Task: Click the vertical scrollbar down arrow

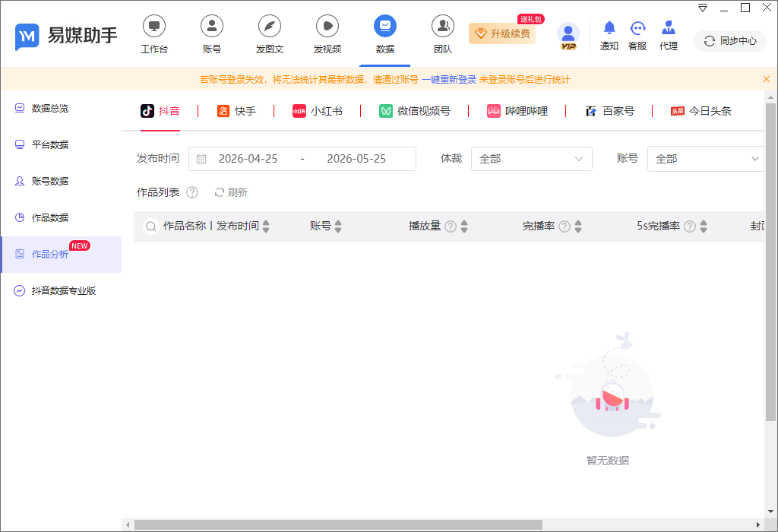Action: pyautogui.click(x=770, y=511)
